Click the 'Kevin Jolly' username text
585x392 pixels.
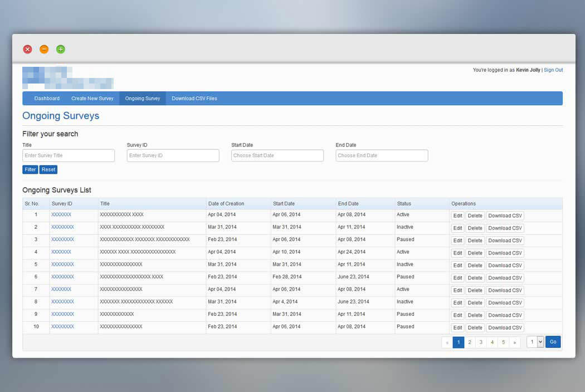tap(528, 70)
